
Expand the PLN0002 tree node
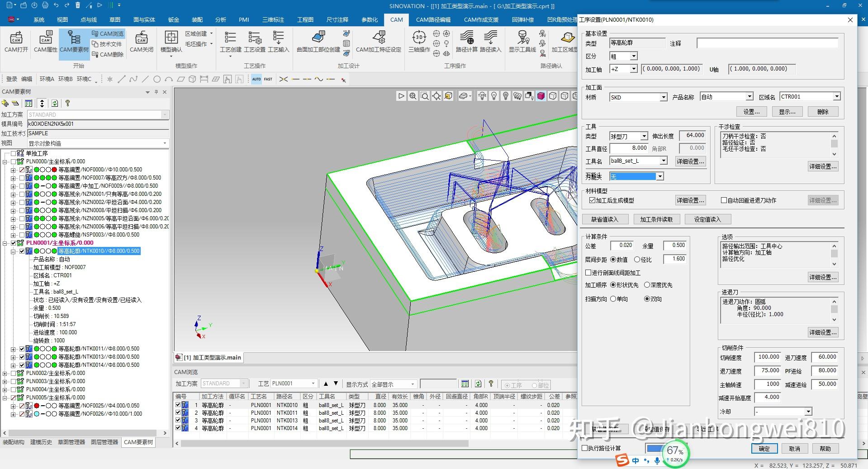(5, 373)
